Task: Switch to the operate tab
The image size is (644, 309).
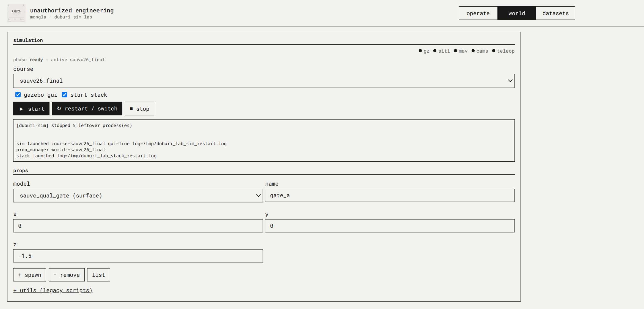Action: click(478, 13)
